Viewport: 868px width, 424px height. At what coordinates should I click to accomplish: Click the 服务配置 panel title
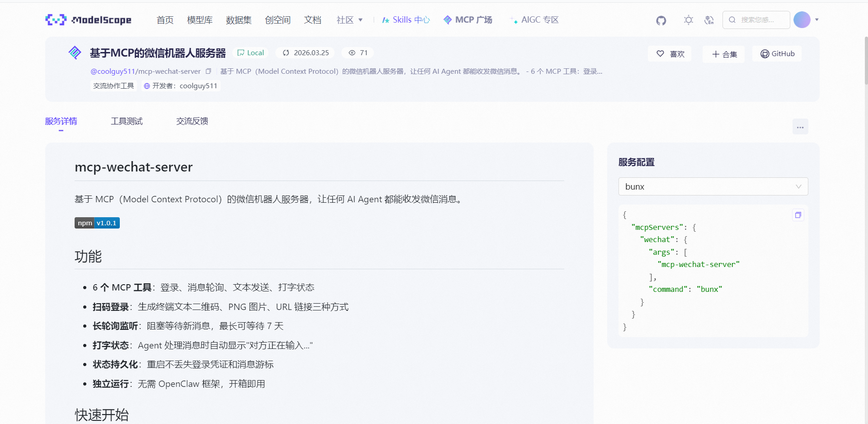pos(637,162)
